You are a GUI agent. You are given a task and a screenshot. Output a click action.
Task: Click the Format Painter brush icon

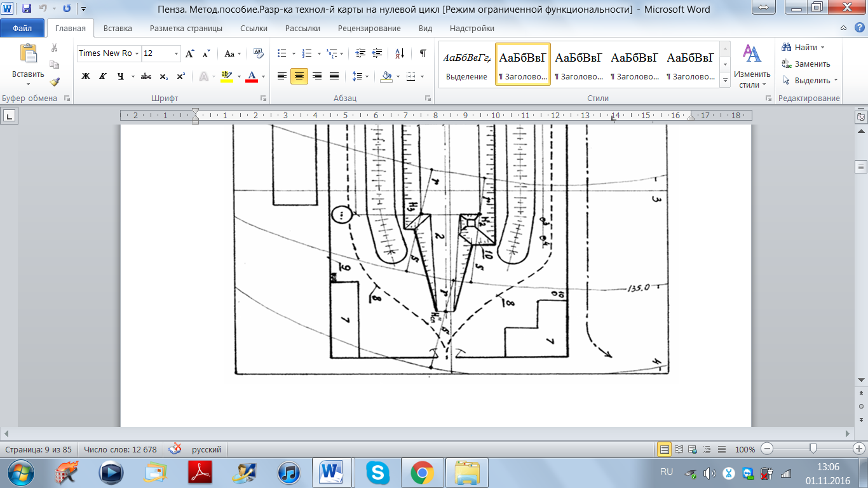coord(55,81)
